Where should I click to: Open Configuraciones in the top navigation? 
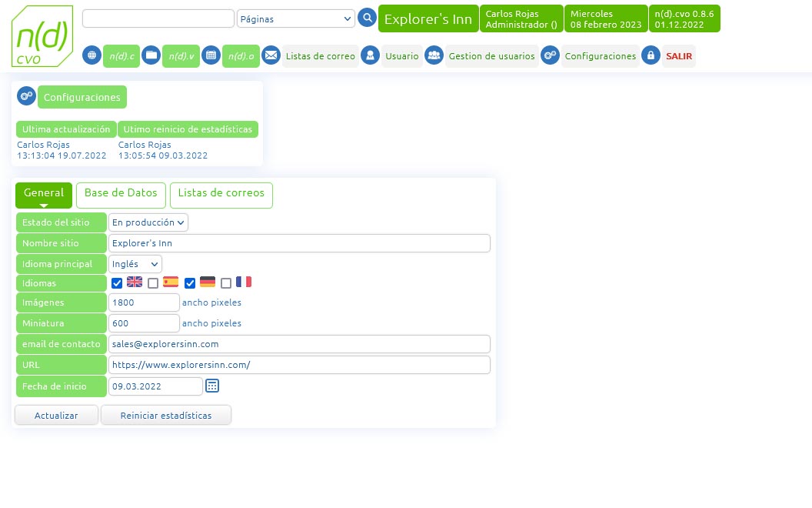point(601,56)
